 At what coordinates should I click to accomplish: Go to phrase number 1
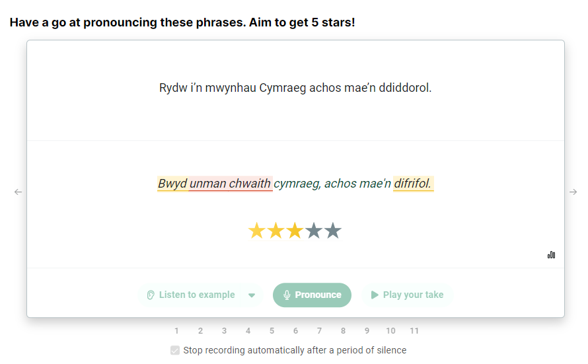click(x=176, y=331)
